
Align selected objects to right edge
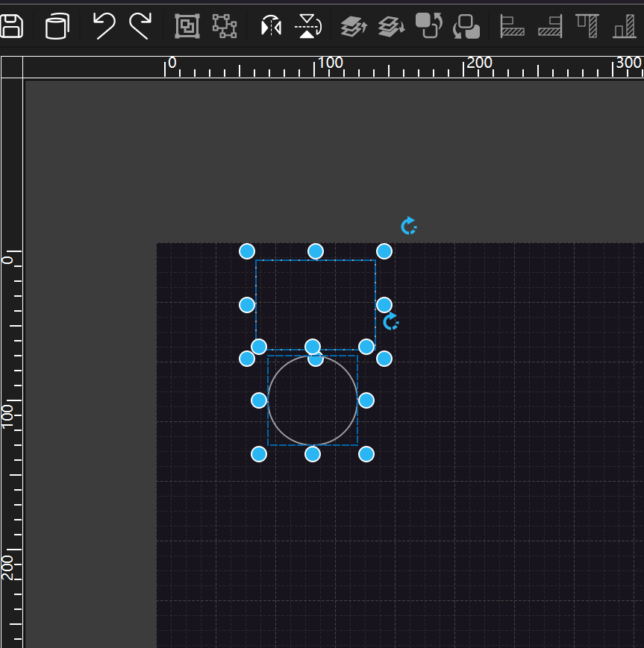point(550,26)
